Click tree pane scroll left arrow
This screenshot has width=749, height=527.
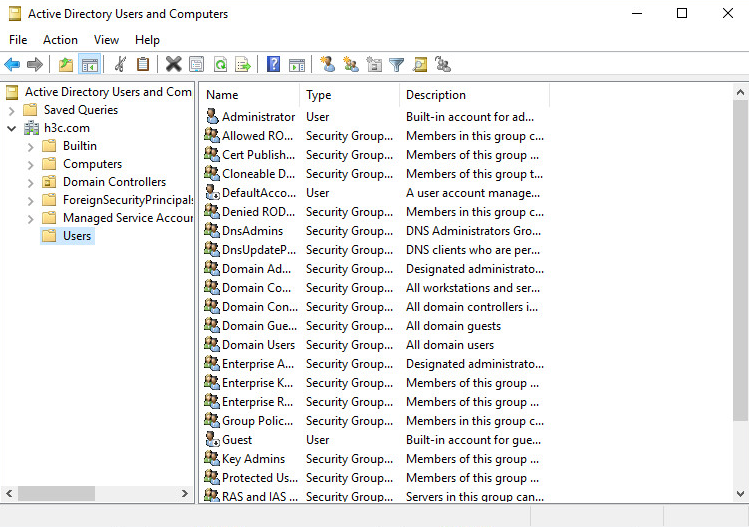click(x=9, y=493)
